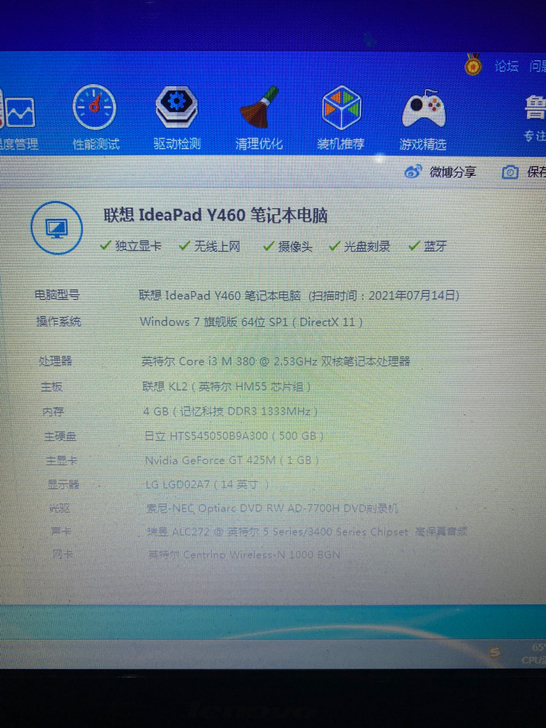The height and width of the screenshot is (728, 546).
Task: Open the 驱动检测 driver detection icon
Action: click(176, 107)
